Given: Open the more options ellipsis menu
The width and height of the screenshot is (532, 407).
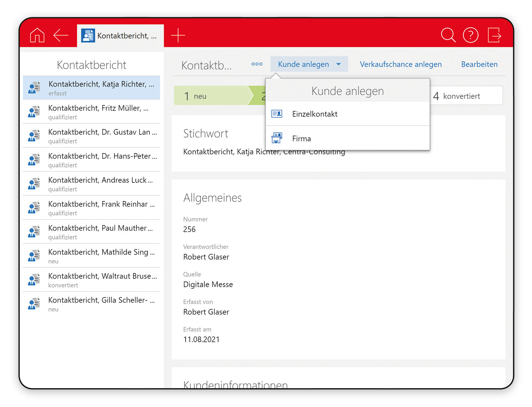Looking at the screenshot, I should coord(257,64).
